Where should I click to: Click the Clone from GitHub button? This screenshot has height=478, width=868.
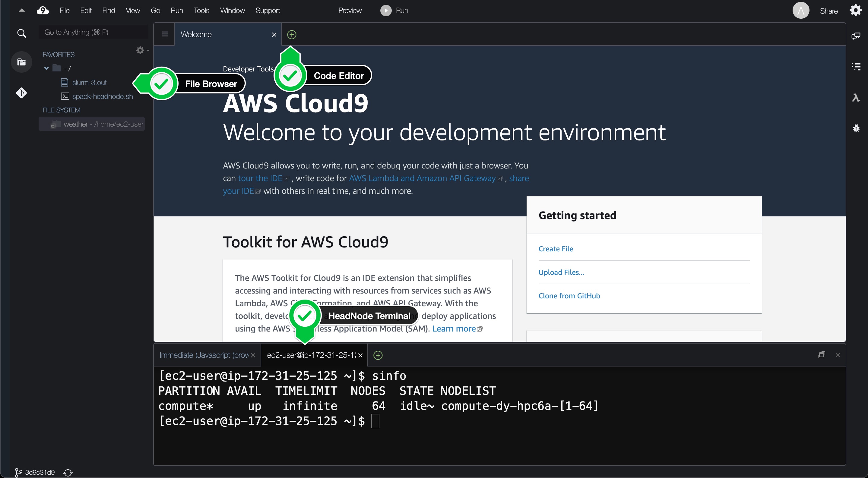coord(569,296)
